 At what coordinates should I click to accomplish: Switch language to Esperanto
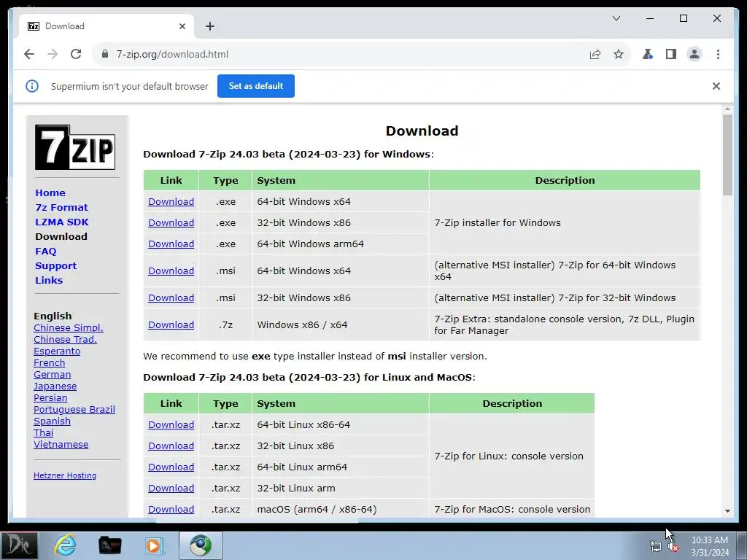tap(57, 351)
